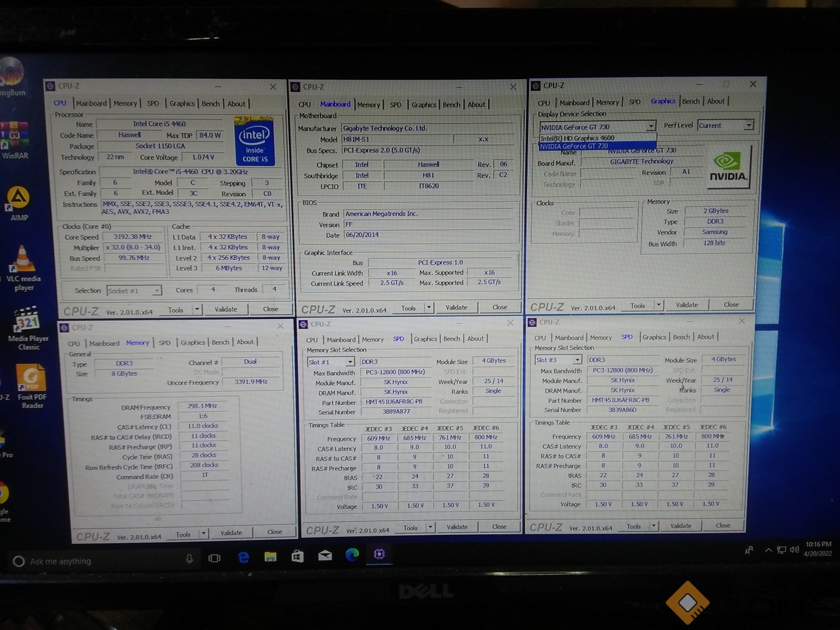
Task: Expand Tools arrow in the Memory window
Action: point(204,534)
